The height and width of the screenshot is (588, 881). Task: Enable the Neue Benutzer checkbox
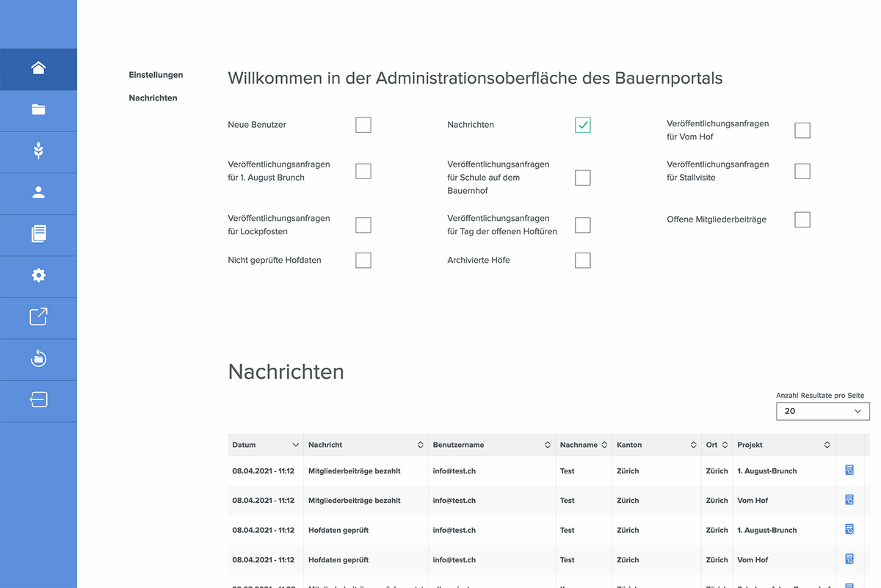(x=363, y=125)
